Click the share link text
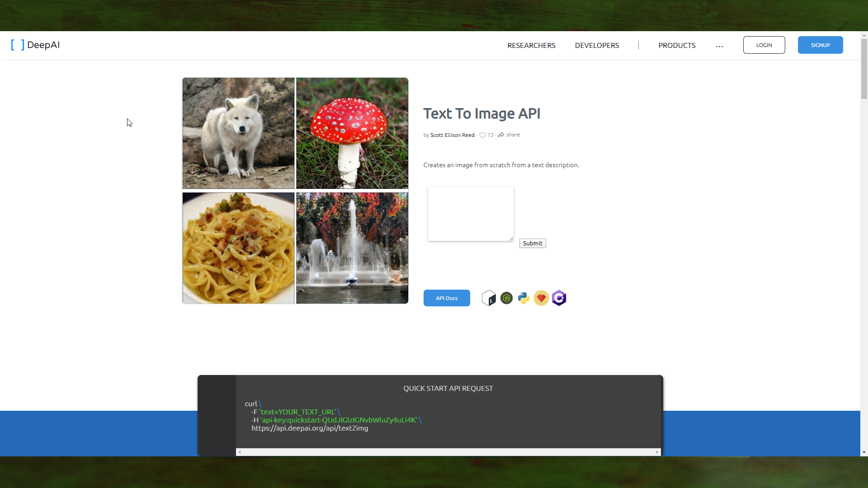The image size is (868, 488). (x=513, y=135)
